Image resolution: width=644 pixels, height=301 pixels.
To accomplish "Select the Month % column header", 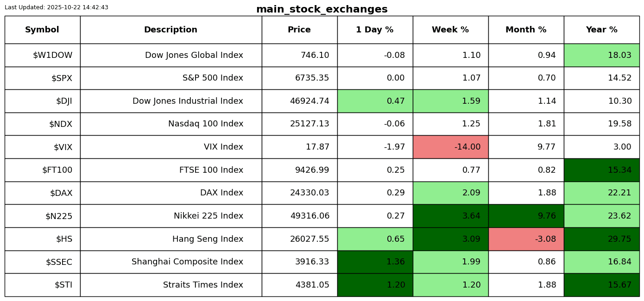I will [x=526, y=30].
